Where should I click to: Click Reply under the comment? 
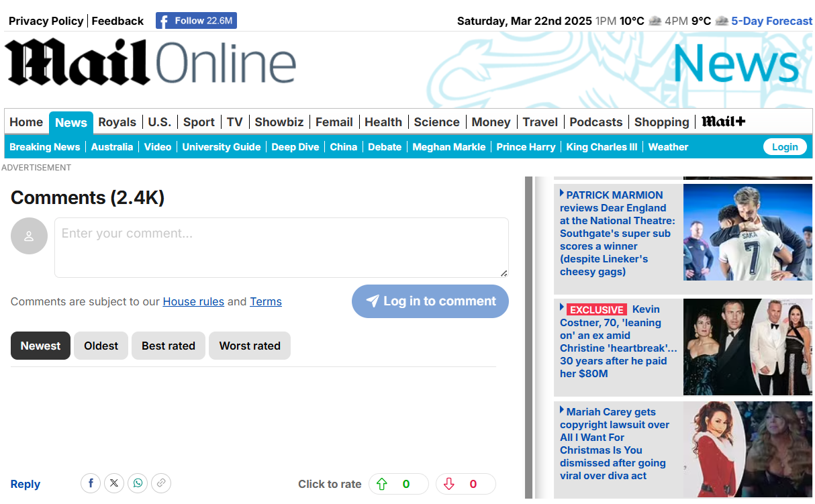tap(26, 484)
